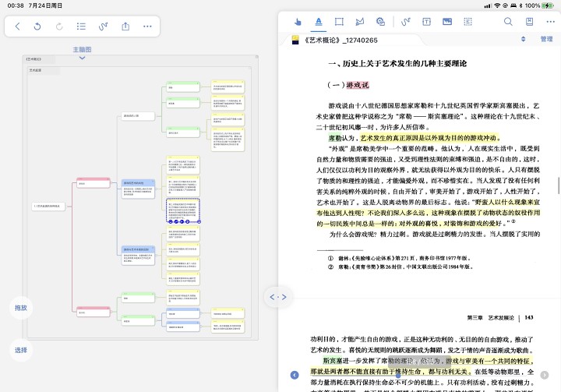The height and width of the screenshot is (392, 561).
Task: Expand the 主脑图 dropdown chevron
Action: (x=82, y=58)
